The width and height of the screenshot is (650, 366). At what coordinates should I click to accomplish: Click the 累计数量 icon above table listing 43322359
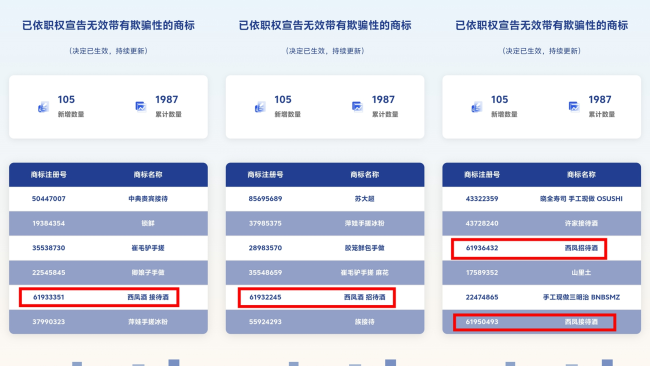574,107
